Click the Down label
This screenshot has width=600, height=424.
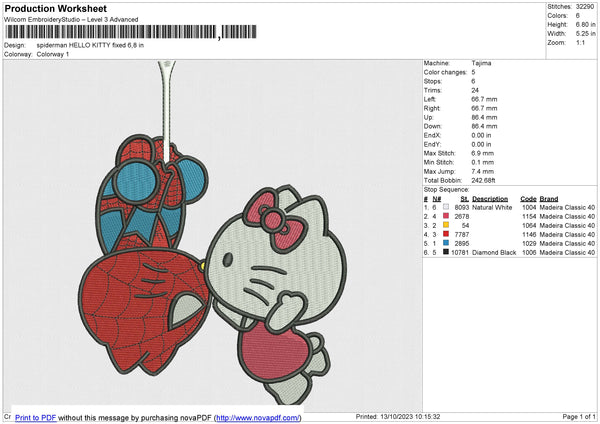pos(432,126)
